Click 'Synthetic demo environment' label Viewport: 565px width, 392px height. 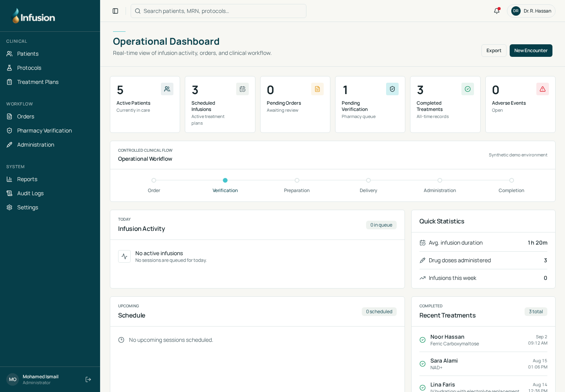click(518, 155)
